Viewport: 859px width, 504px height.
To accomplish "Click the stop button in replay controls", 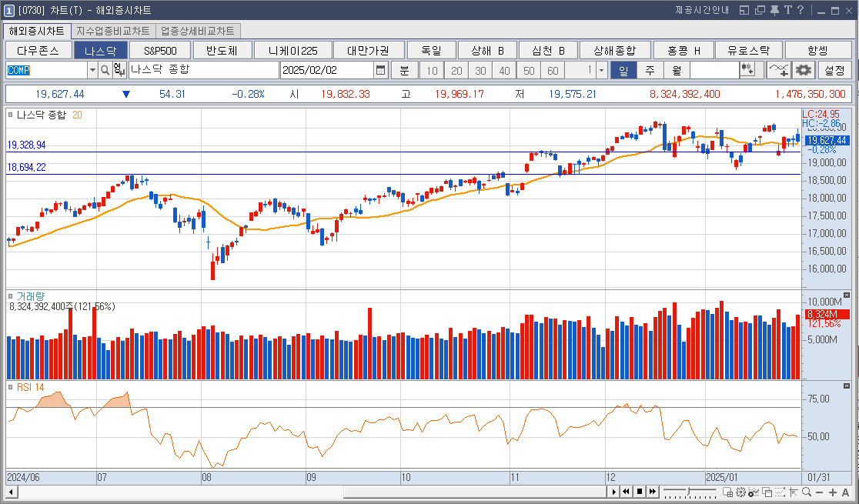I will click(x=640, y=492).
